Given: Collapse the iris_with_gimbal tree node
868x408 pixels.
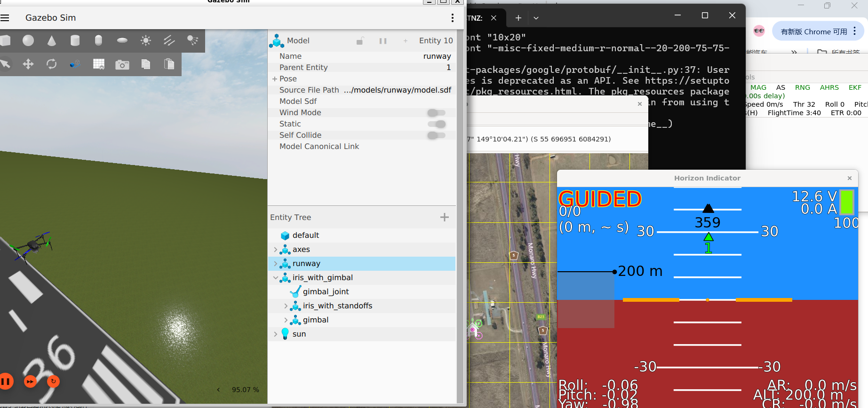Looking at the screenshot, I should (x=276, y=278).
